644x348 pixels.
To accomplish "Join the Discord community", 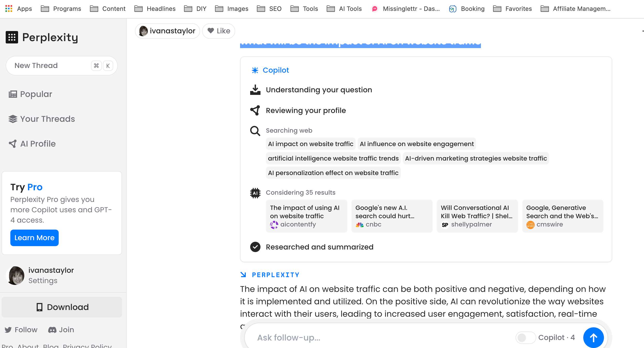I will tap(61, 330).
